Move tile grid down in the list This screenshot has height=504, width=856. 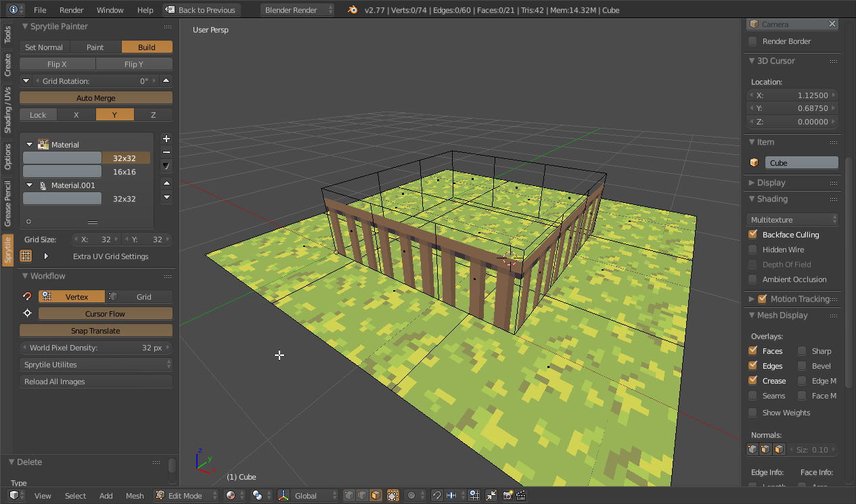(166, 197)
